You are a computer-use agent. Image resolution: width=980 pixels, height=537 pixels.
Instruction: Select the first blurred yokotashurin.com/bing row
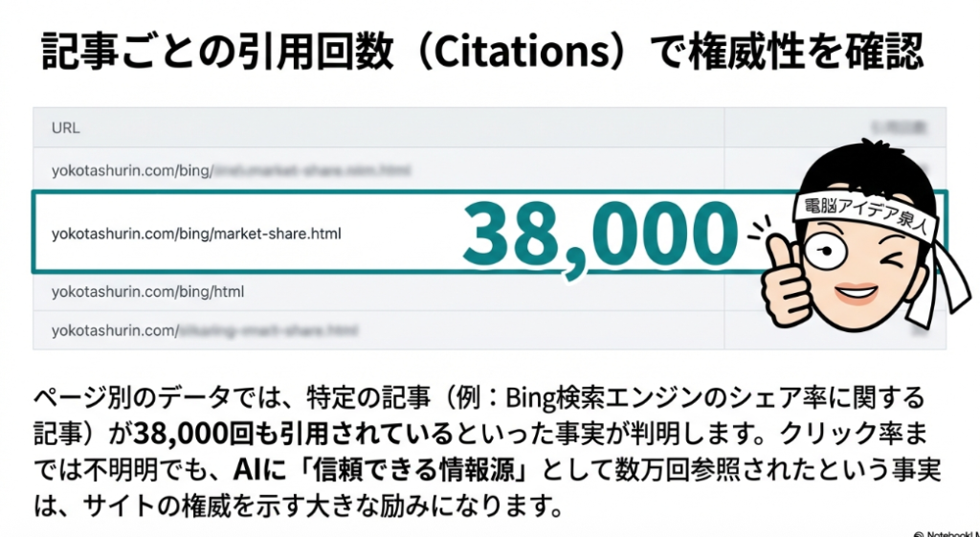tap(230, 171)
